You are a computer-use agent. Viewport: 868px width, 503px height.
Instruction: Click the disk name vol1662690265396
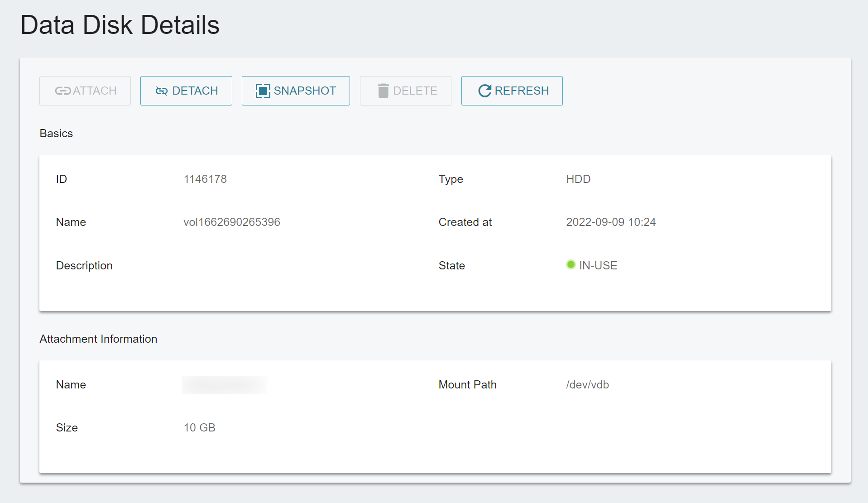[232, 222]
